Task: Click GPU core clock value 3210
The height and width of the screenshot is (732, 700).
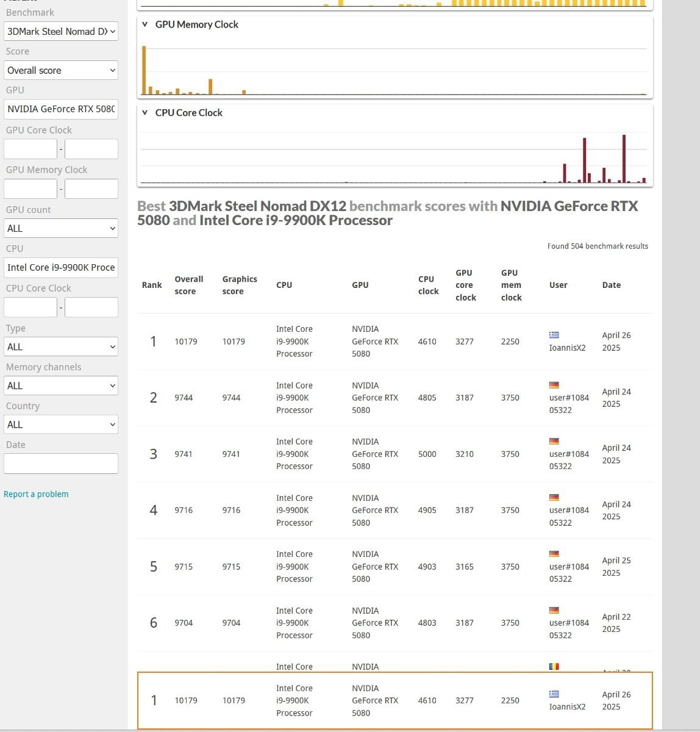Action: pos(465,454)
